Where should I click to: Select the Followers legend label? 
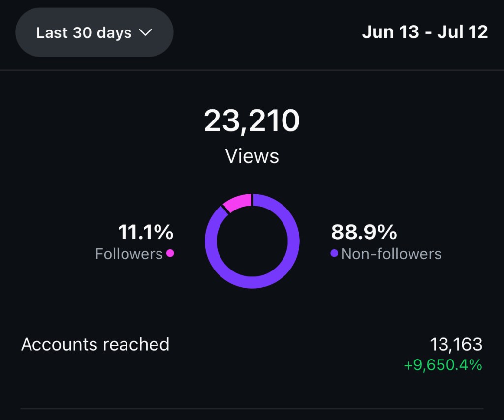(129, 254)
